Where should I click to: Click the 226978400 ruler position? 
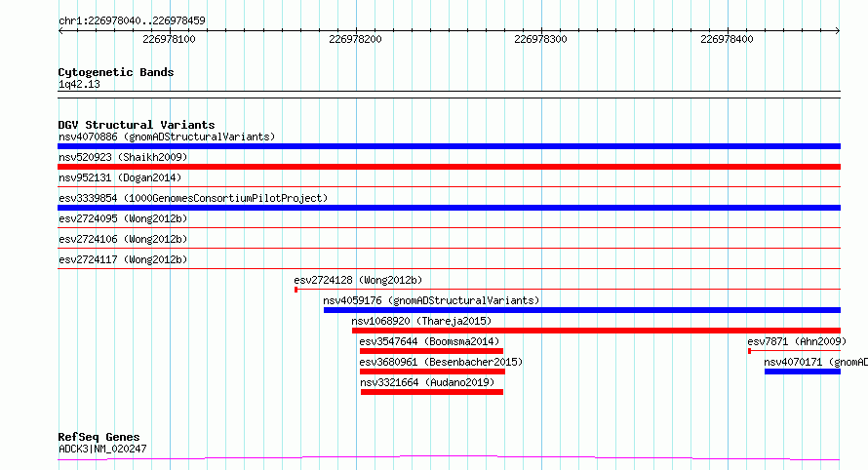[727, 39]
